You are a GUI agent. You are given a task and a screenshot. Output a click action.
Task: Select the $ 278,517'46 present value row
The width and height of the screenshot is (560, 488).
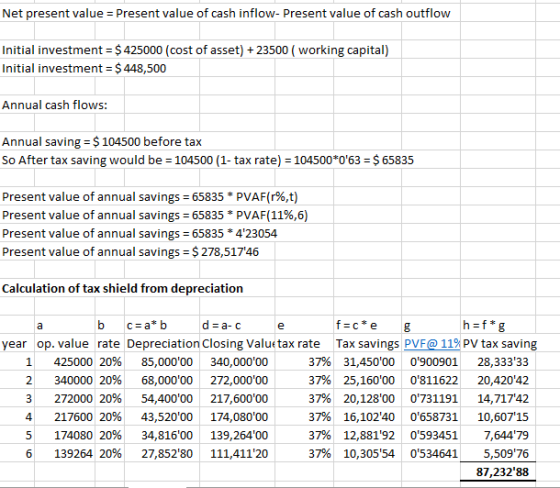click(130, 252)
